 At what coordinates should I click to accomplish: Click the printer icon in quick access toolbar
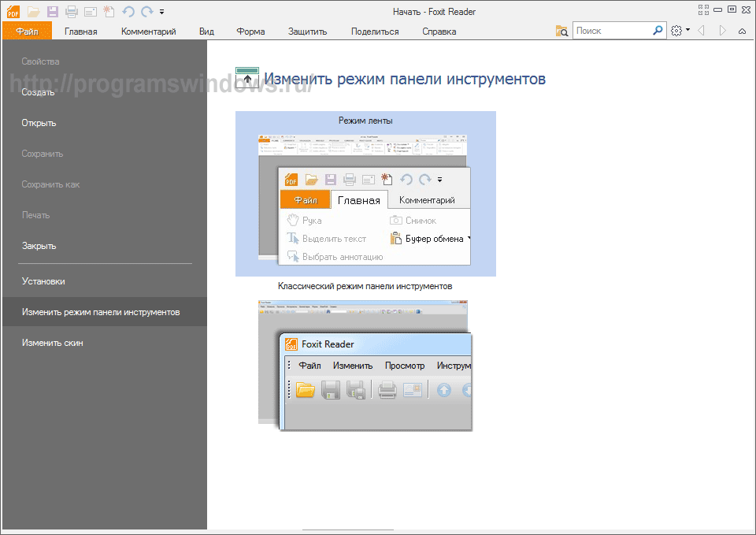(x=72, y=12)
